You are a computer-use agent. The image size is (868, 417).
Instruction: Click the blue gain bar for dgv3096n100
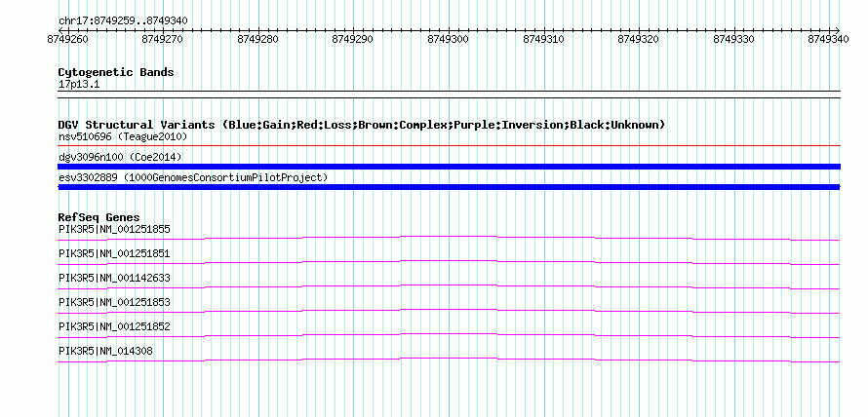click(449, 167)
